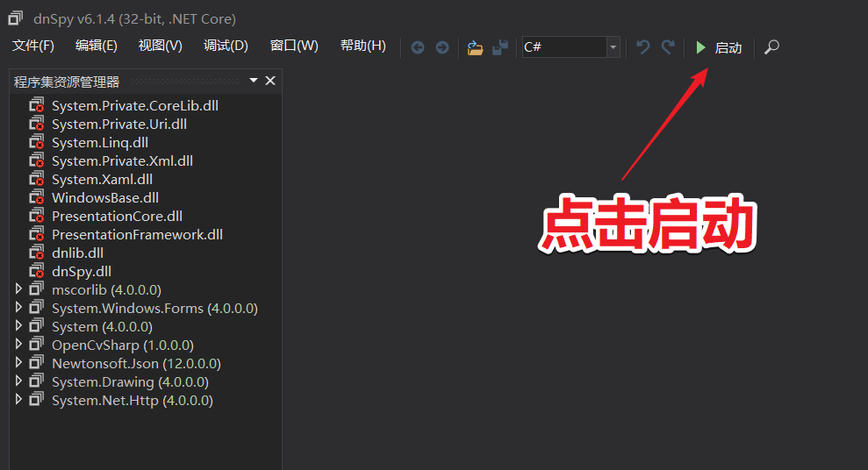This screenshot has height=470, width=868.
Task: Select Newtonsoft.Json (12.0.0.0) label
Action: tap(136, 363)
